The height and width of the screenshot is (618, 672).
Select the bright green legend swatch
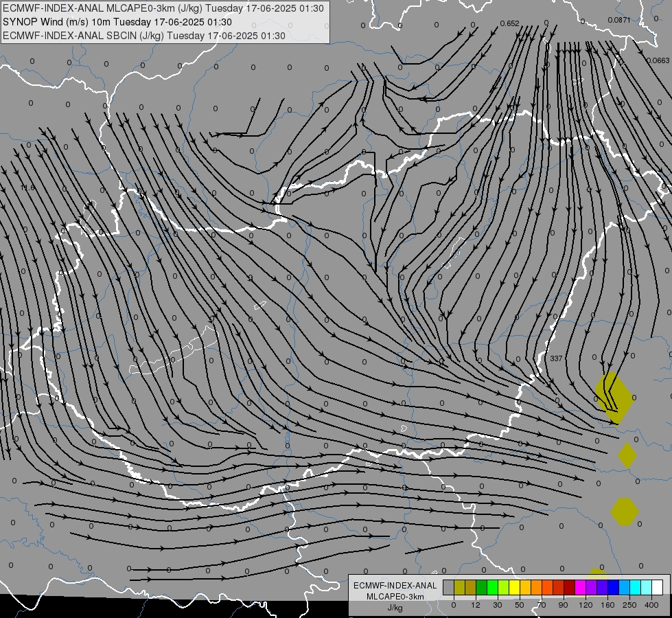pyautogui.click(x=493, y=587)
